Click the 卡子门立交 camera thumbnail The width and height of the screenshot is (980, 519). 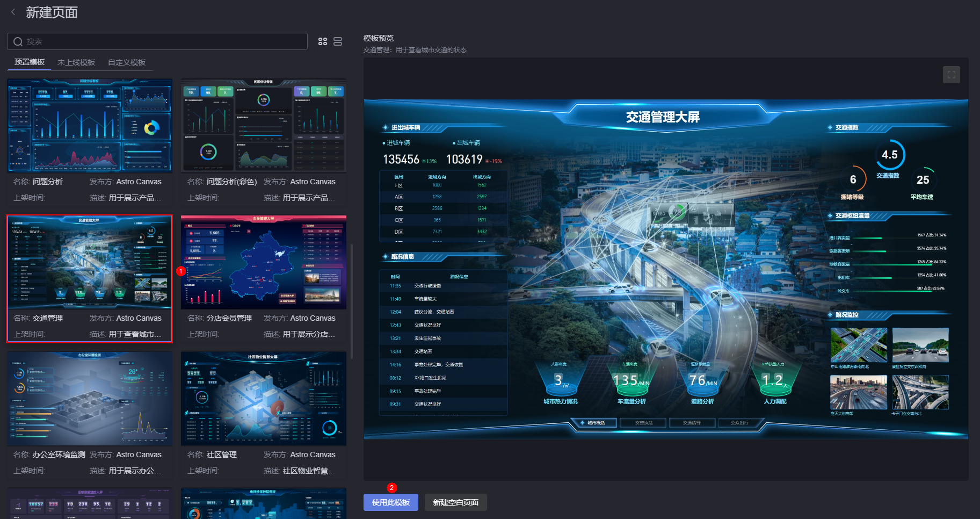[920, 392]
